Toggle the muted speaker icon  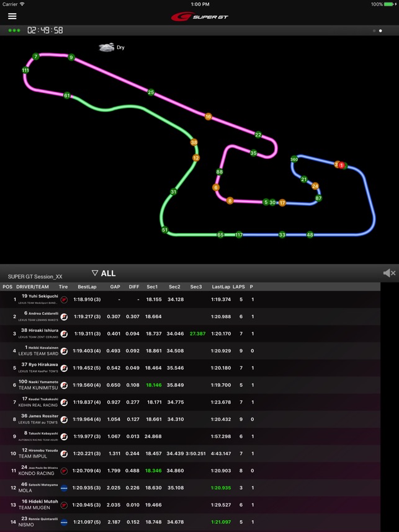click(x=389, y=273)
